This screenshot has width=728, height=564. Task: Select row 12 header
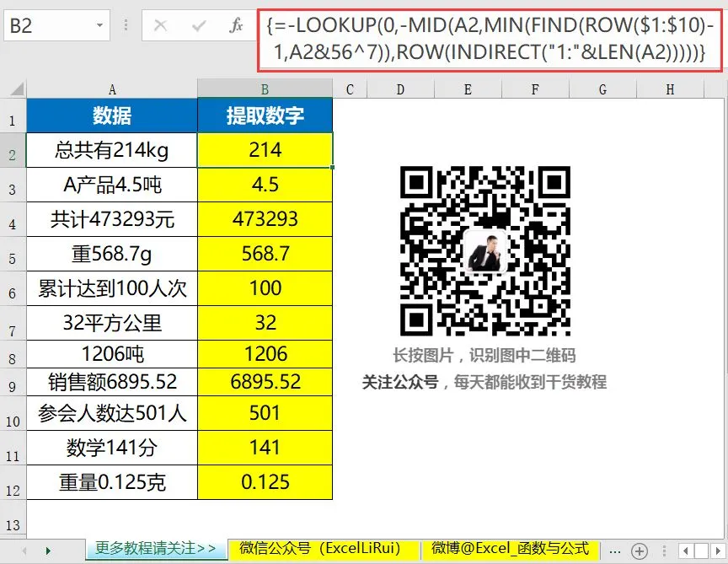point(13,482)
